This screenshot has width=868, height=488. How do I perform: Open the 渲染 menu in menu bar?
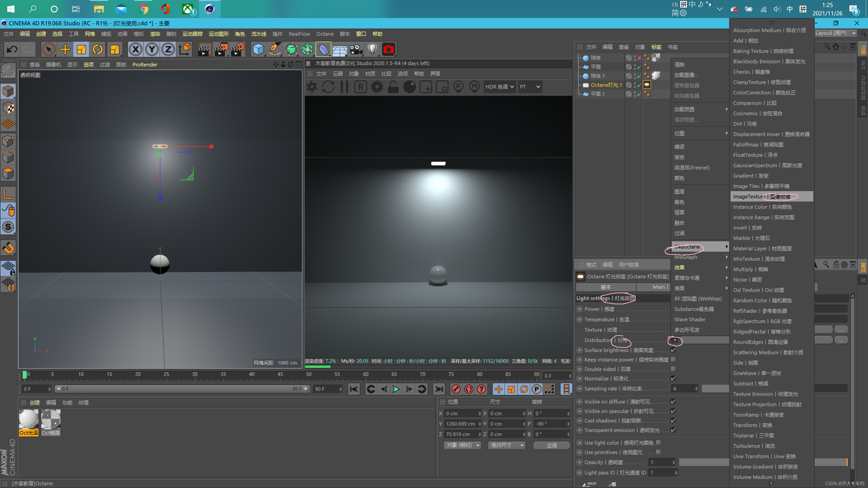pos(155,34)
